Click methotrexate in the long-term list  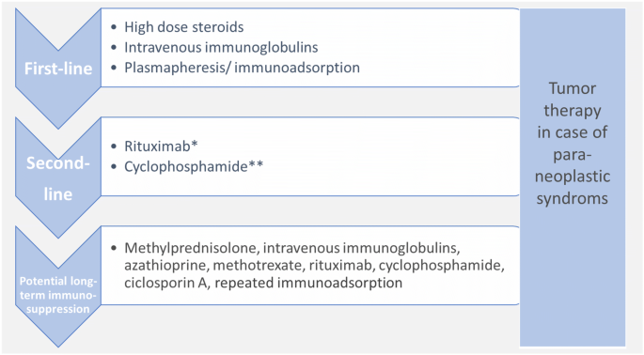click(259, 266)
